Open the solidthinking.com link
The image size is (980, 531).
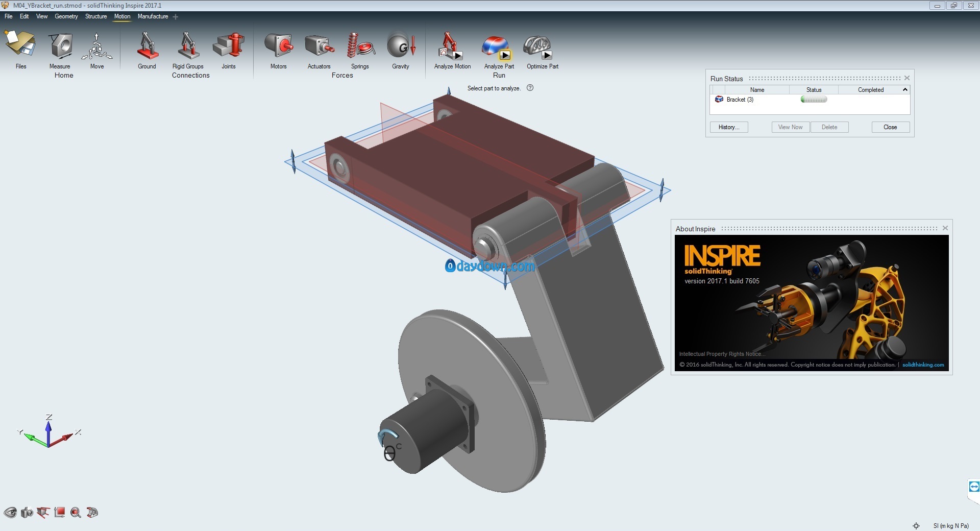point(923,365)
